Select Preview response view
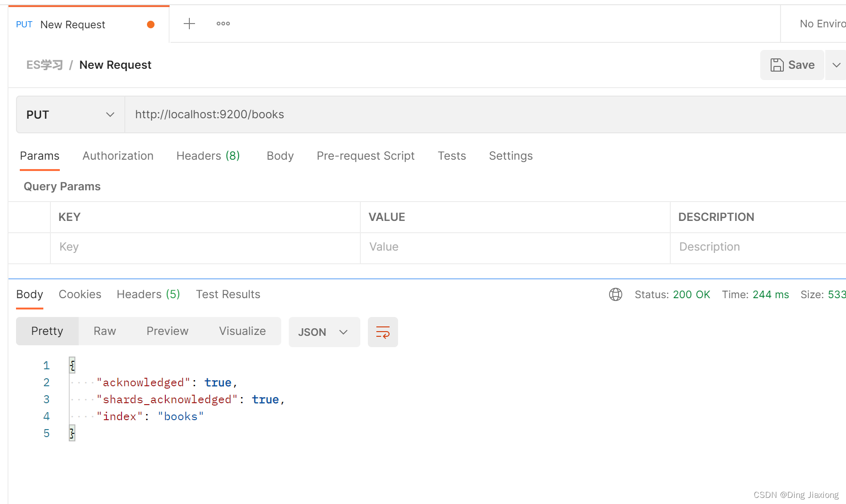 167,331
